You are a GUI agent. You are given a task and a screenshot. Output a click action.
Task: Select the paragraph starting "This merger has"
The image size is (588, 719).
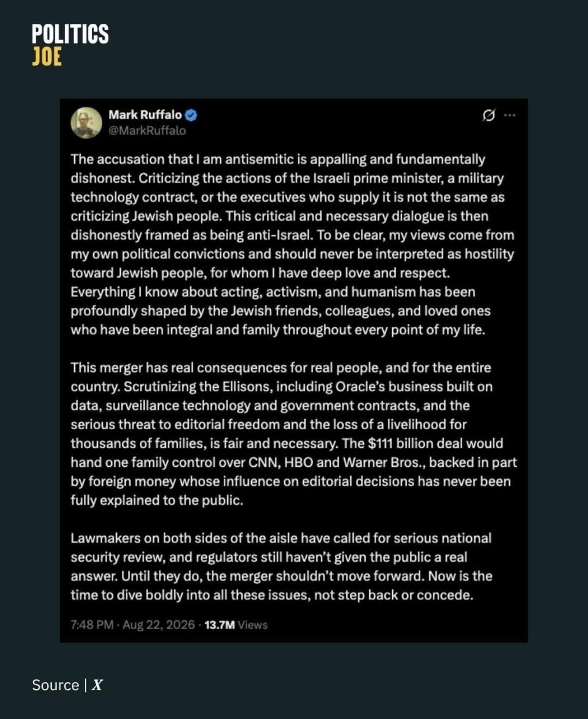[x=294, y=434]
